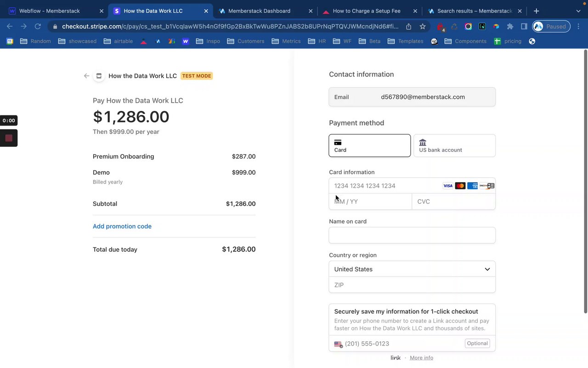Open the Extensions puzzle icon

pos(510,27)
